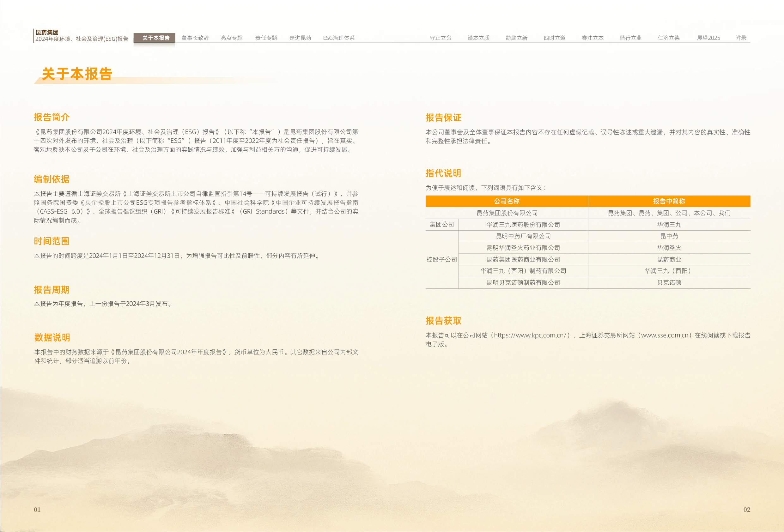Click the 华润三九 abbreviation cell
The height and width of the screenshot is (532, 784).
tap(669, 225)
